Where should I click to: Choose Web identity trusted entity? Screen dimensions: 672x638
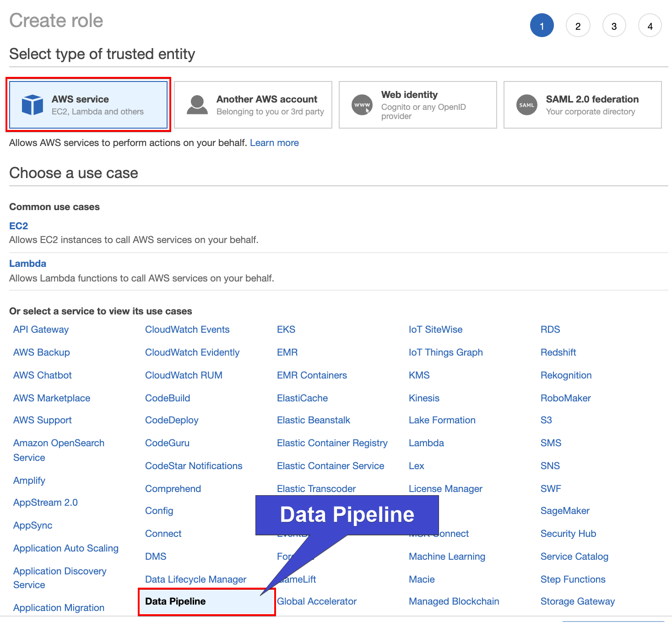tap(418, 105)
